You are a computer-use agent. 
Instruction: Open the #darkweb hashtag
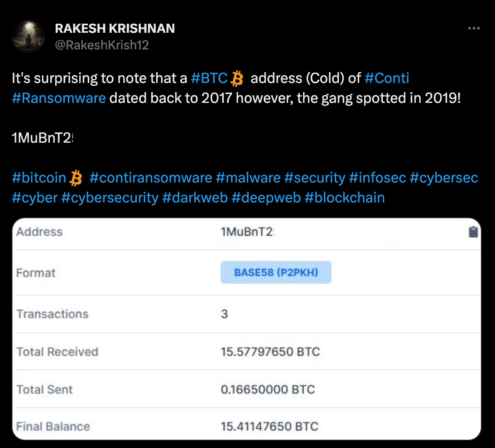click(195, 198)
